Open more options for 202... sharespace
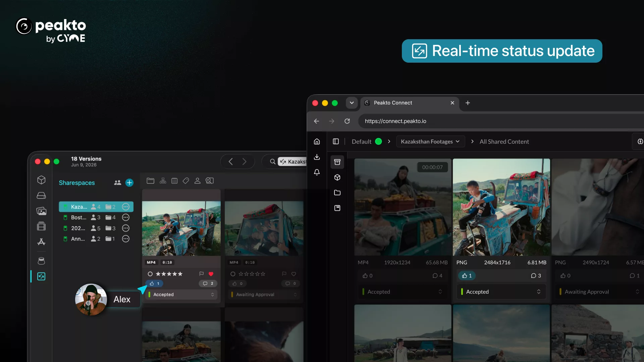This screenshot has width=644, height=362. pos(126,228)
